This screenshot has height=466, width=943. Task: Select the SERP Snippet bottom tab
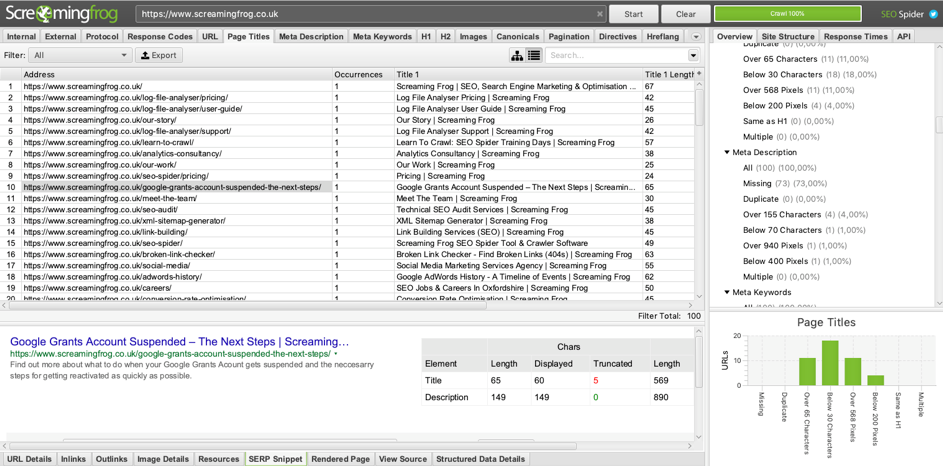click(275, 459)
